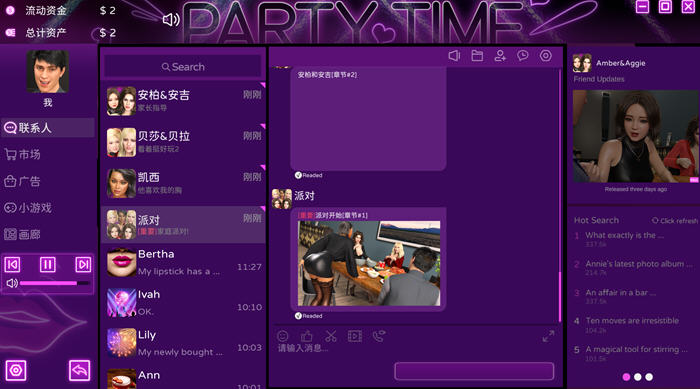Skip to the next music track
Screen dimensions: 700x389
83,264
